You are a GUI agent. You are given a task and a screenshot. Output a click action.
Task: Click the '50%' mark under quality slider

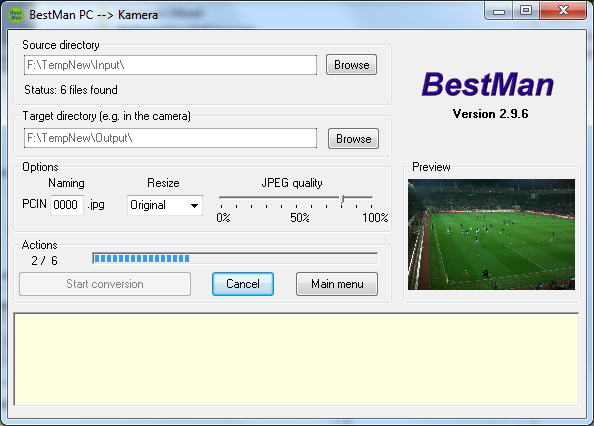[x=300, y=218]
